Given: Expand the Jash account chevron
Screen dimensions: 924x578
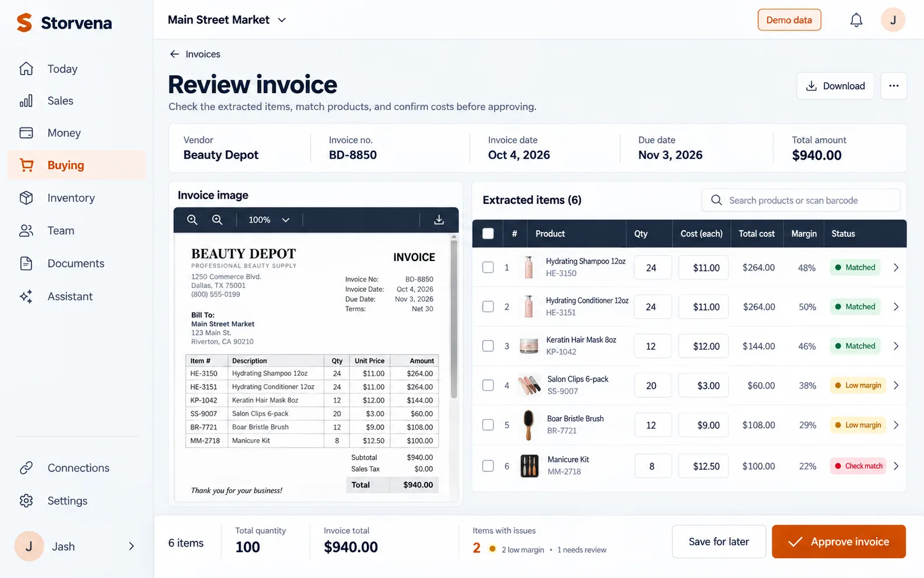Looking at the screenshot, I should click(131, 547).
